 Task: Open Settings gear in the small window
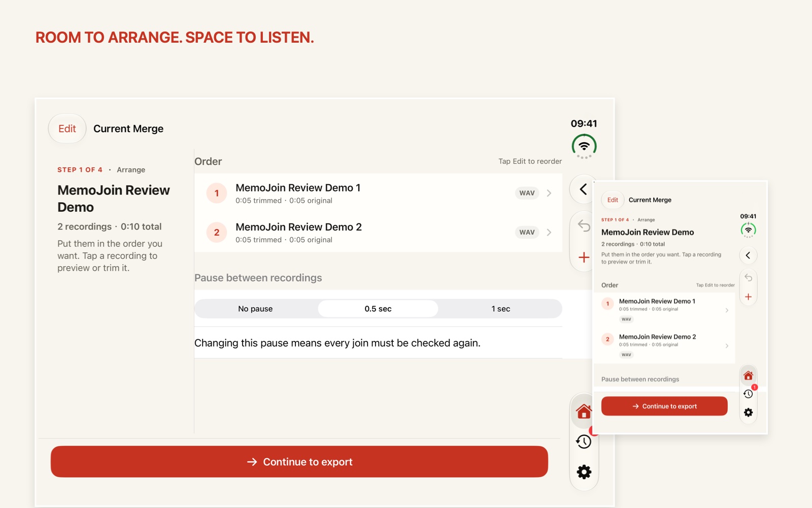748,412
